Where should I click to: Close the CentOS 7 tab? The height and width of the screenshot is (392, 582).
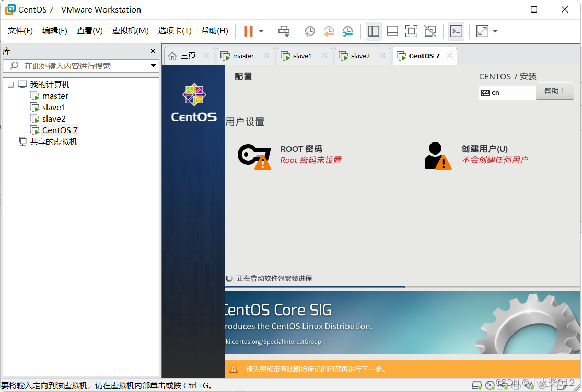pyautogui.click(x=449, y=56)
